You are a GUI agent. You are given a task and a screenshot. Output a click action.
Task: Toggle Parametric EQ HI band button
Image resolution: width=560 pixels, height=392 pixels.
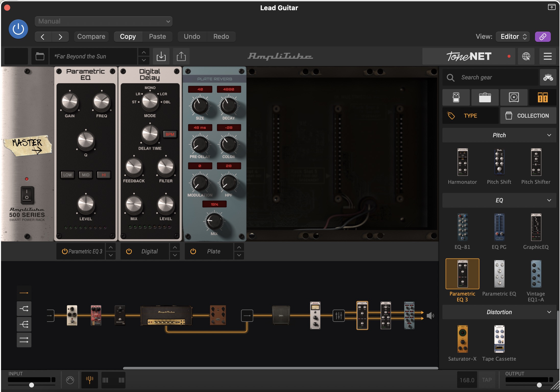[104, 175]
